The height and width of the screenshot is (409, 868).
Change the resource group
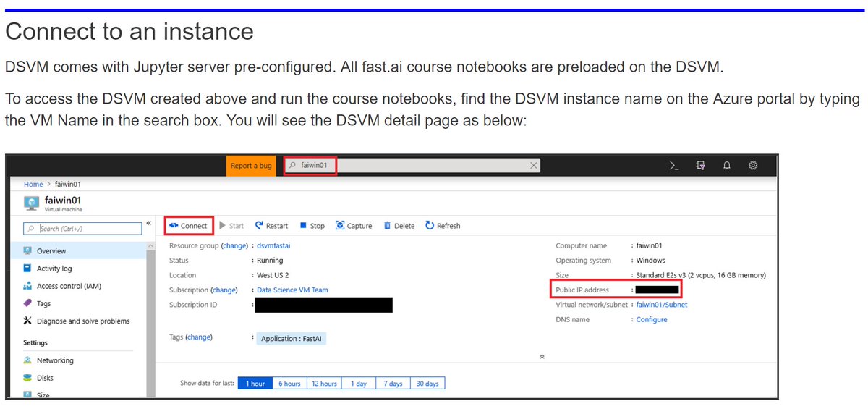(234, 246)
